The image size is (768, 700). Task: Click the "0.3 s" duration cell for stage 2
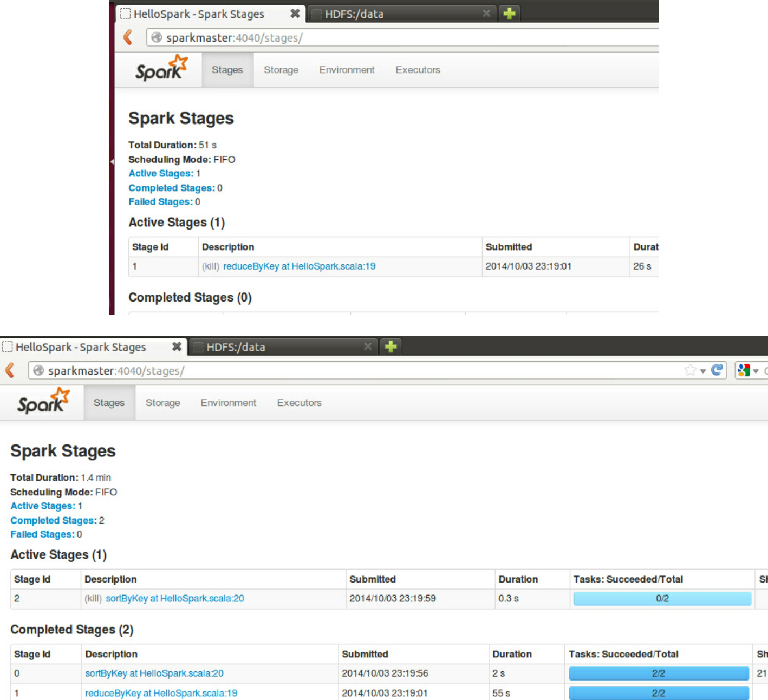pos(509,599)
